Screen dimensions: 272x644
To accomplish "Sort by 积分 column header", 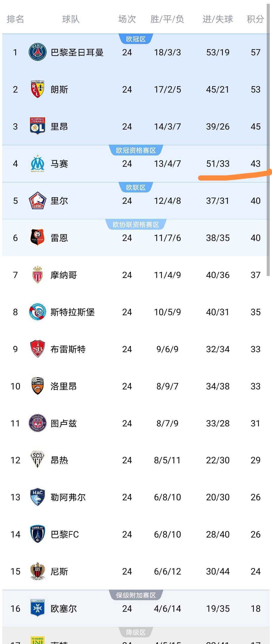I will [255, 19].
